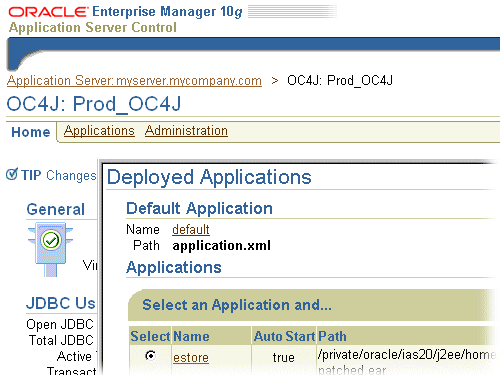
Task: Click the OC4J: Prod_OC4J page title
Action: (x=94, y=104)
